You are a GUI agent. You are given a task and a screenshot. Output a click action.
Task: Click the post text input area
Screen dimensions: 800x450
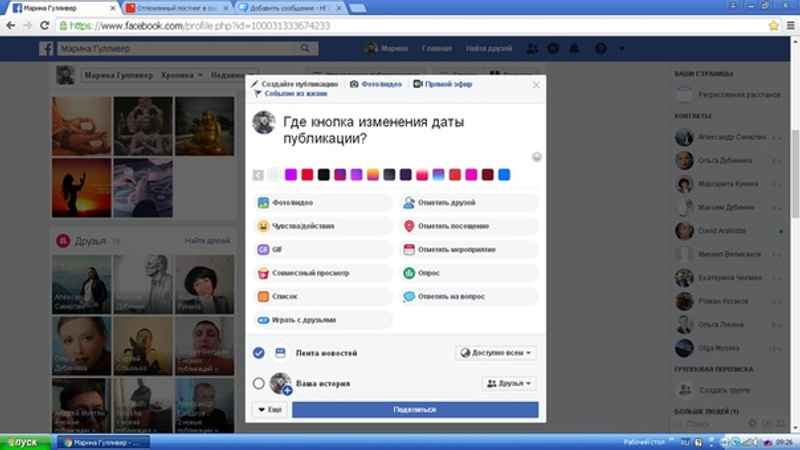click(x=400, y=131)
